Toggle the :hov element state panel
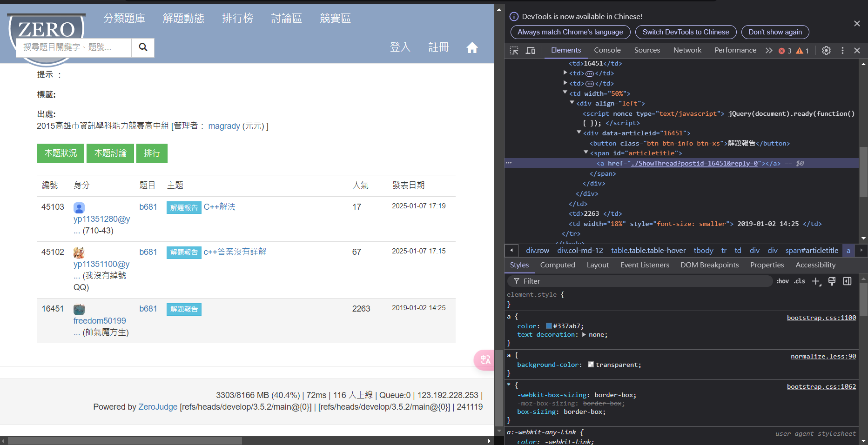The height and width of the screenshot is (445, 868). pyautogui.click(x=782, y=281)
